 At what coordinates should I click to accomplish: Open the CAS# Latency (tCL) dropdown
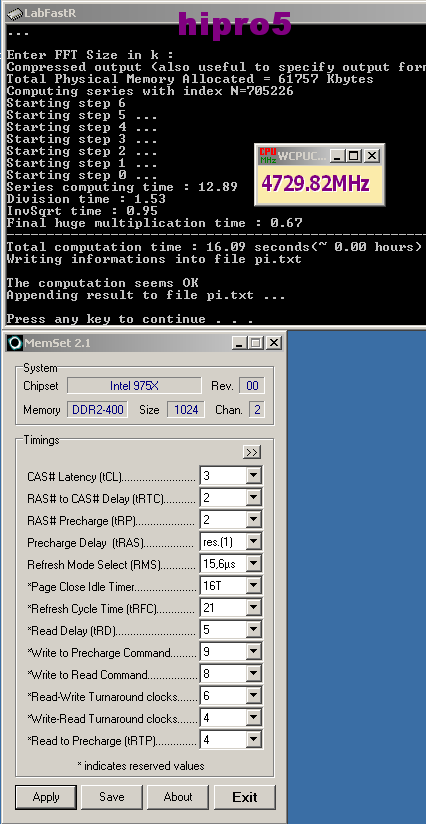pos(254,476)
